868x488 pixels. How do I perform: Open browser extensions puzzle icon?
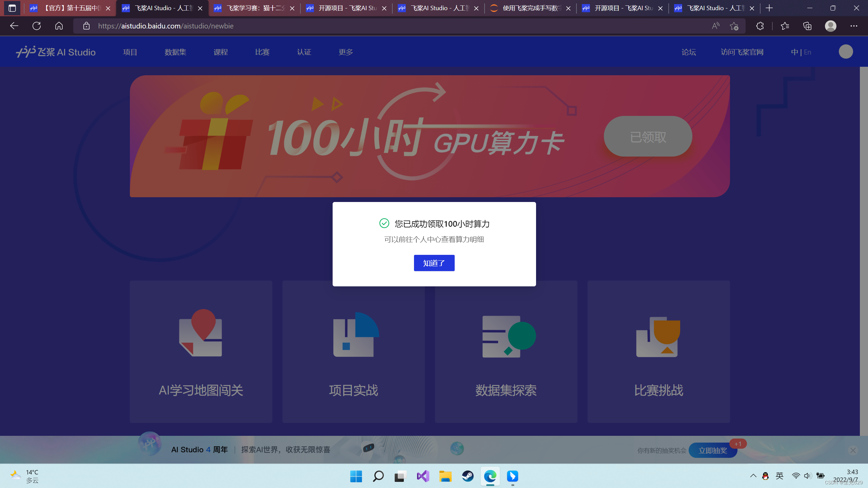760,26
